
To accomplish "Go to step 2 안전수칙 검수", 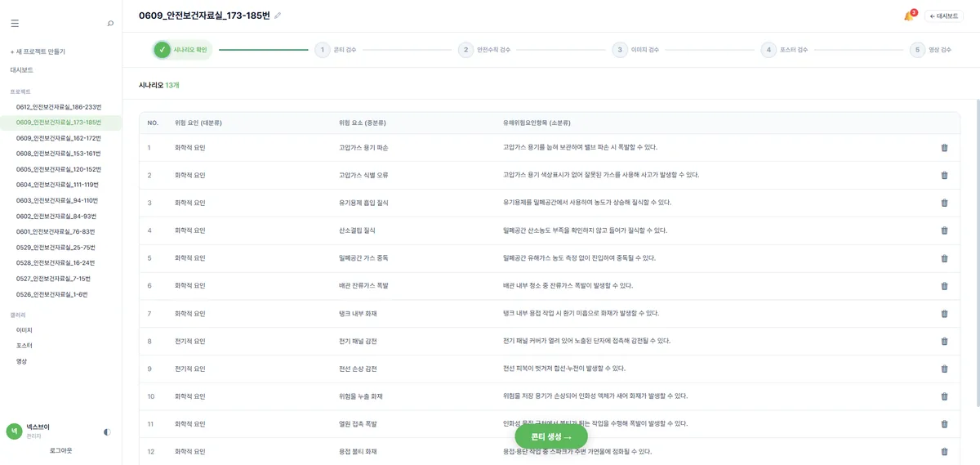I will pos(484,50).
